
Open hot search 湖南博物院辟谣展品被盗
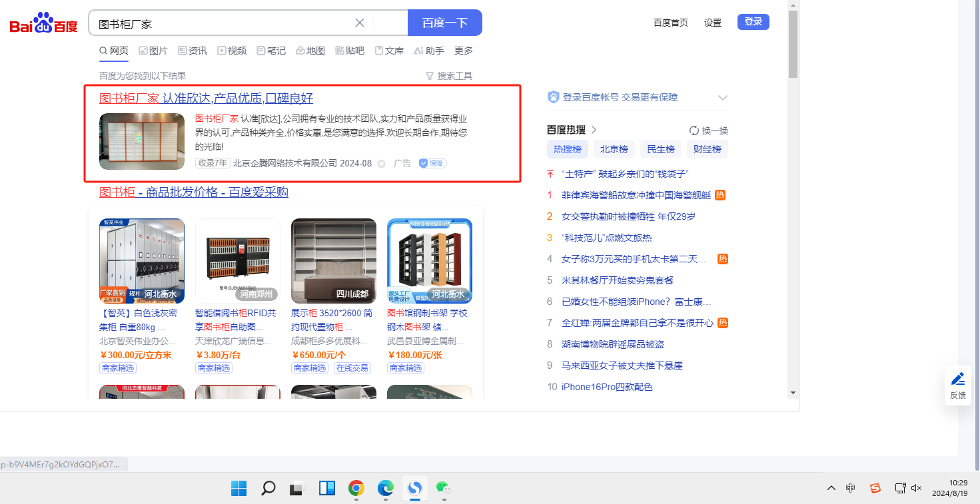click(x=613, y=344)
